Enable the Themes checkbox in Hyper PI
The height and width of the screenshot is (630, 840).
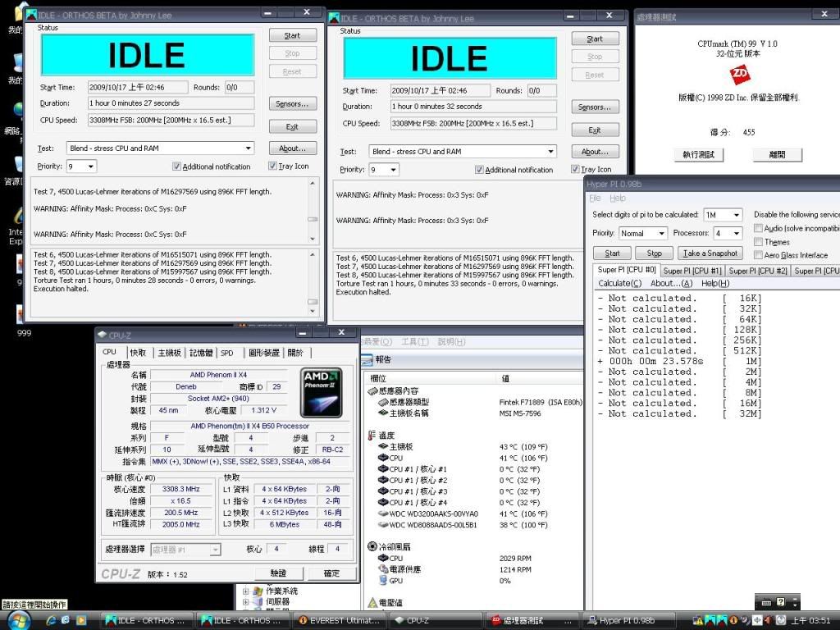coord(758,242)
